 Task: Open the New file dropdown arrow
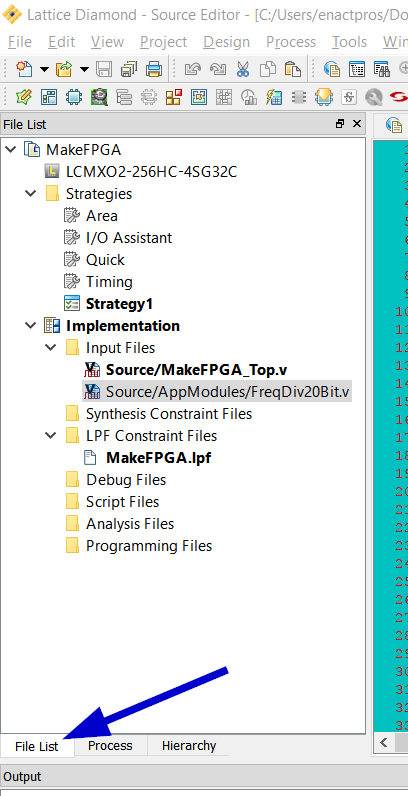coord(44,69)
